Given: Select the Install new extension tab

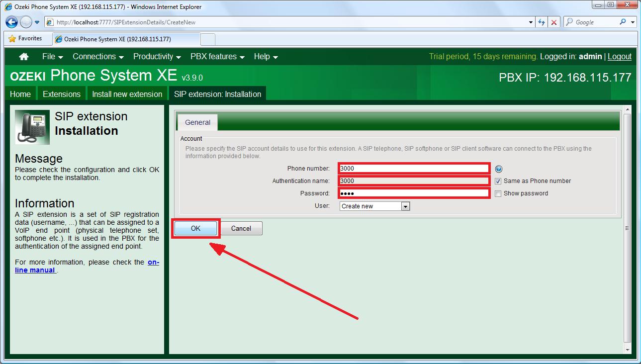Looking at the screenshot, I should pyautogui.click(x=127, y=93).
